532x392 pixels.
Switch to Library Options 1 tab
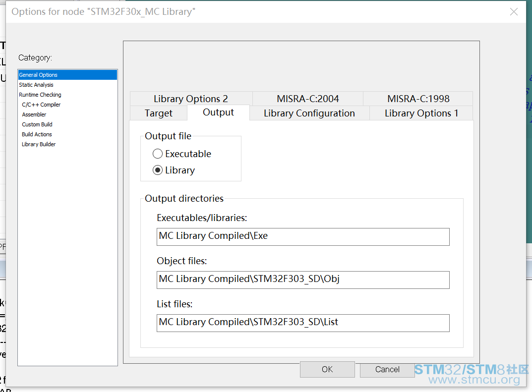click(421, 113)
